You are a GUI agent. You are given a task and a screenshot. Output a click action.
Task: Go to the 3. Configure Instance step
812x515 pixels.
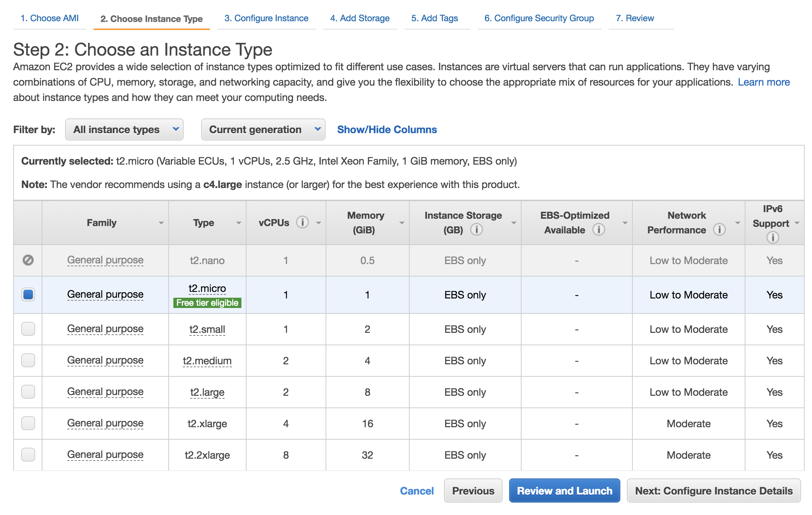(266, 18)
